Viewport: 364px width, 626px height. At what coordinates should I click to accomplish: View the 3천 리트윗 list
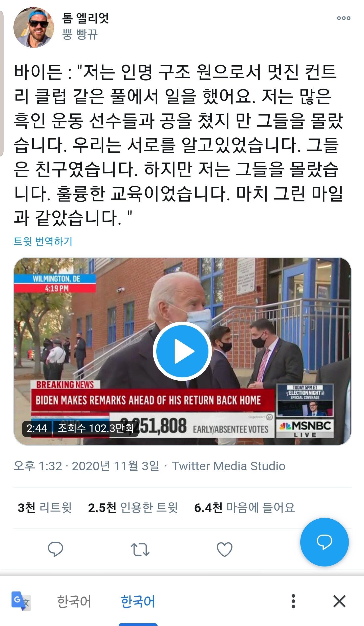coord(45,508)
